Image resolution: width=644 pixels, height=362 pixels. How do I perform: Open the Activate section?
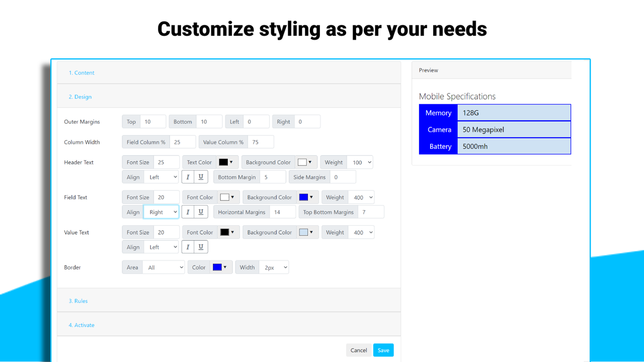[x=82, y=325]
